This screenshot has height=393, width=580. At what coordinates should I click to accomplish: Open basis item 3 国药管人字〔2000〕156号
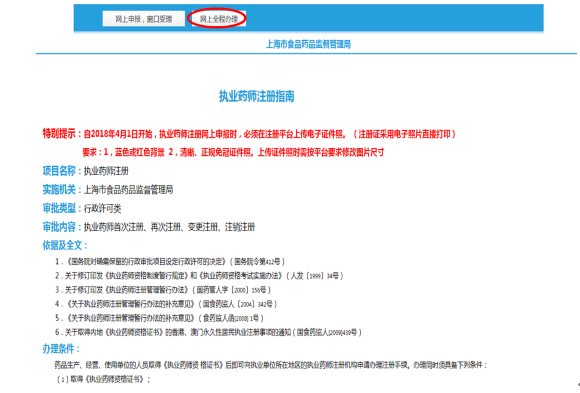[163, 290]
